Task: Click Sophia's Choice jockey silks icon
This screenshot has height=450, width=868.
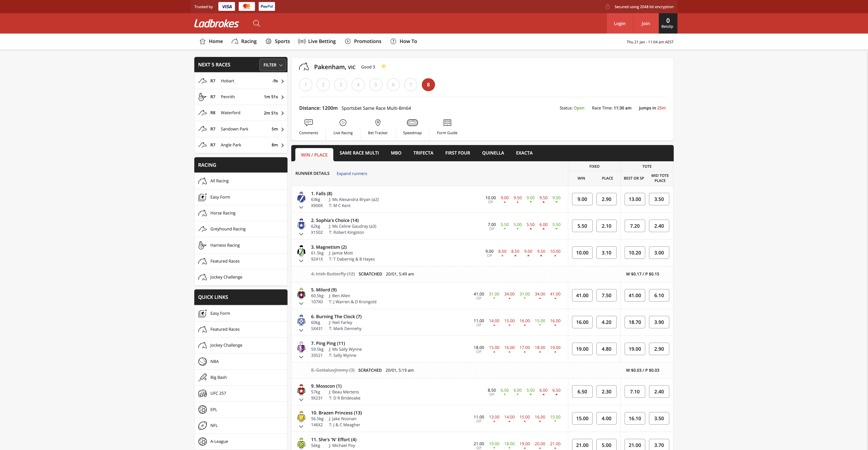Action: click(x=301, y=224)
